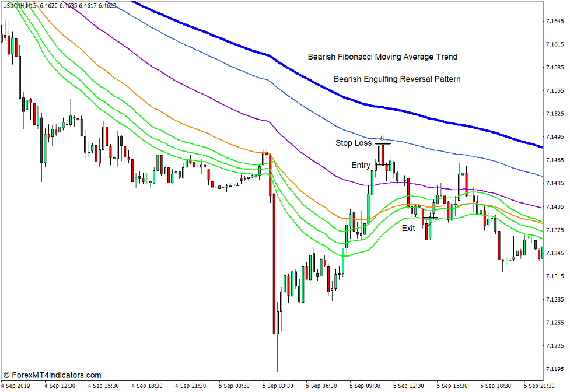Click the Entry annotation label
Image resolution: width=570 pixels, height=392 pixels.
tap(361, 165)
